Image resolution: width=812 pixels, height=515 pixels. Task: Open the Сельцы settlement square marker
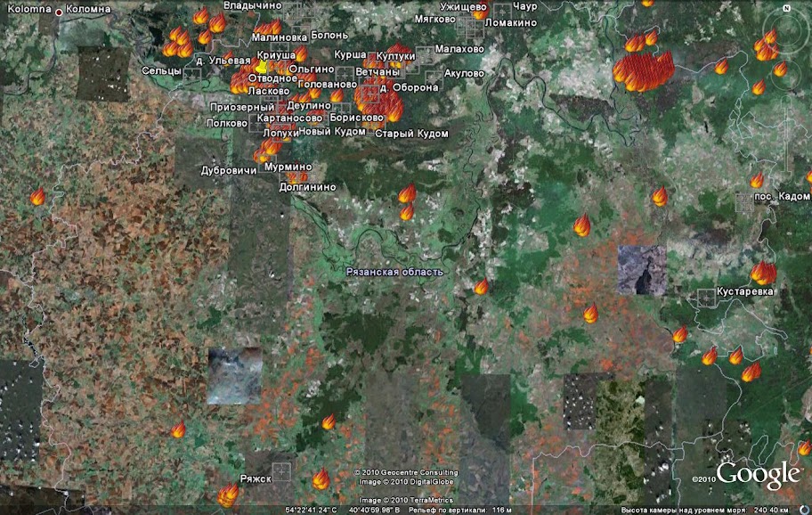(x=192, y=76)
